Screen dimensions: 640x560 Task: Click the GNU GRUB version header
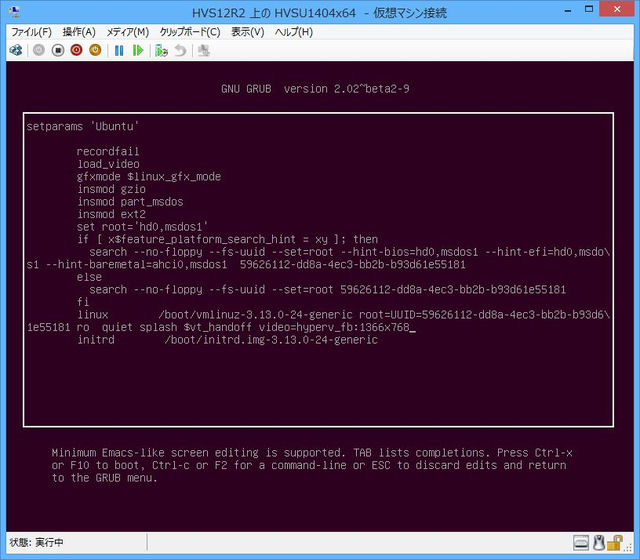tap(315, 89)
